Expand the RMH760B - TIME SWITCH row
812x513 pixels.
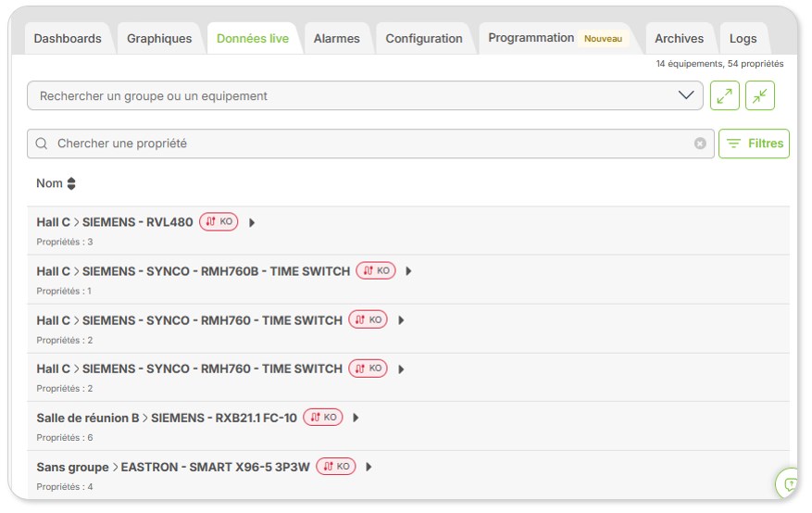408,271
